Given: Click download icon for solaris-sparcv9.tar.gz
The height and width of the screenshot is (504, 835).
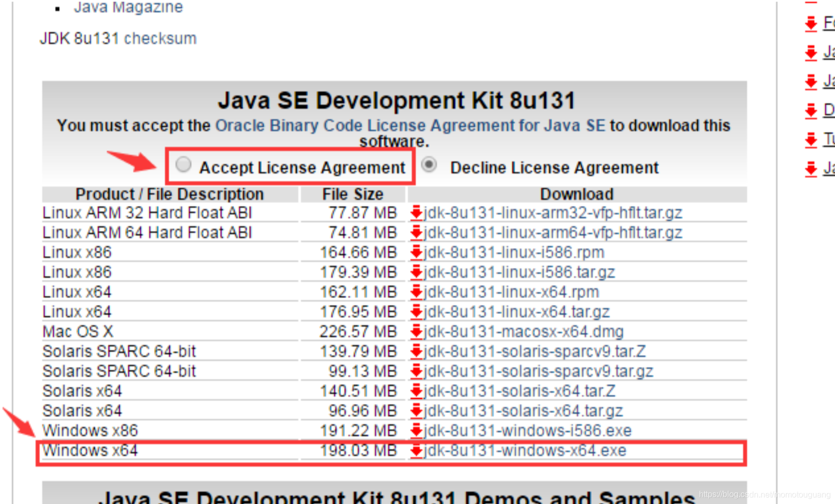Looking at the screenshot, I should point(416,371).
